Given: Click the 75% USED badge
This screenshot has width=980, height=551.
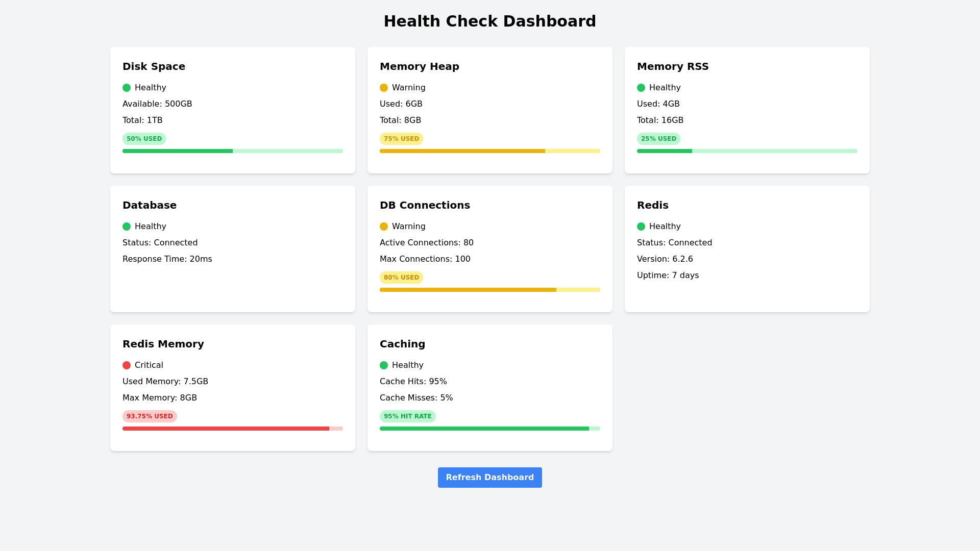Looking at the screenshot, I should point(401,139).
